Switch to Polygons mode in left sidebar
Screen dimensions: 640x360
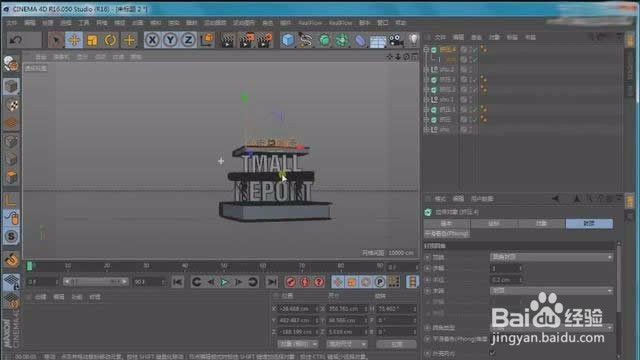(x=11, y=177)
